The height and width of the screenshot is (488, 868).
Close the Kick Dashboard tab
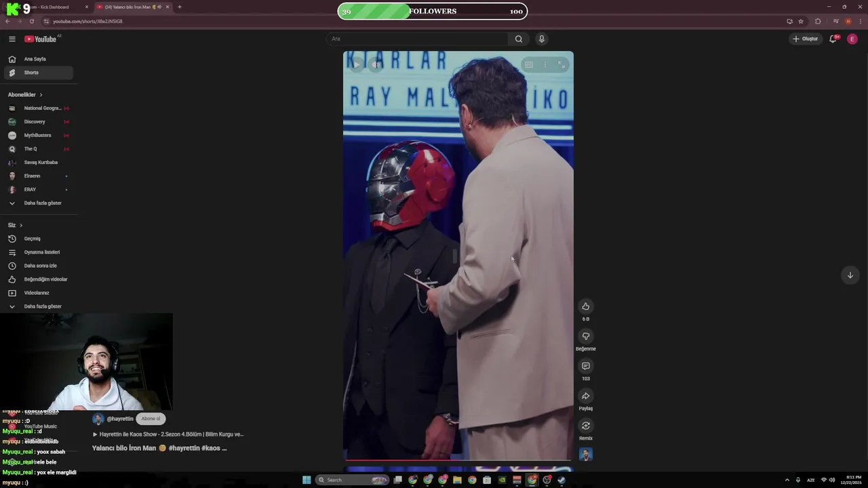click(87, 7)
